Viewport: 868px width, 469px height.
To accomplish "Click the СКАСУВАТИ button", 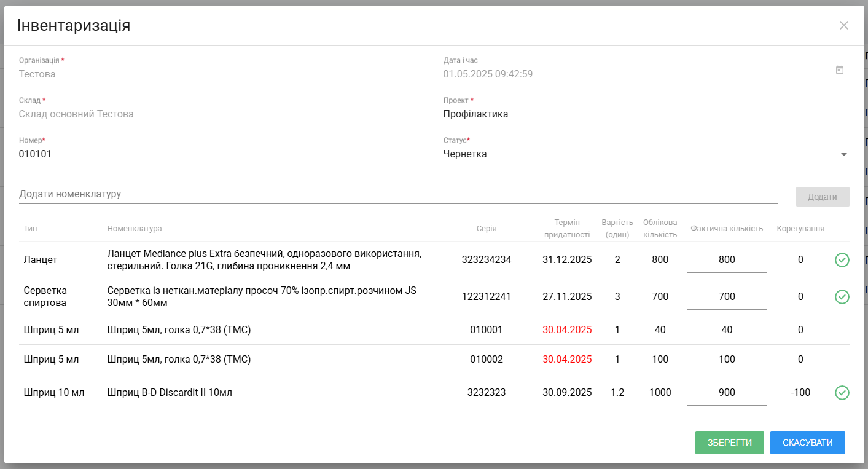I will pyautogui.click(x=808, y=443).
